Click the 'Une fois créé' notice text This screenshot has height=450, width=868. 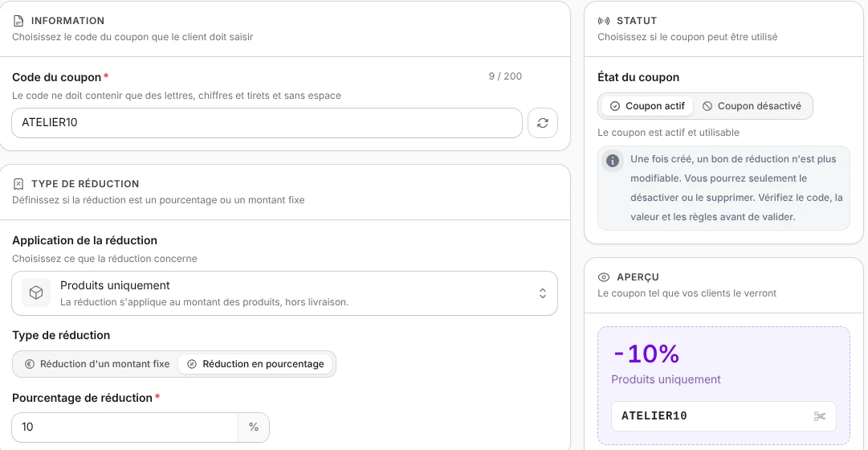736,188
